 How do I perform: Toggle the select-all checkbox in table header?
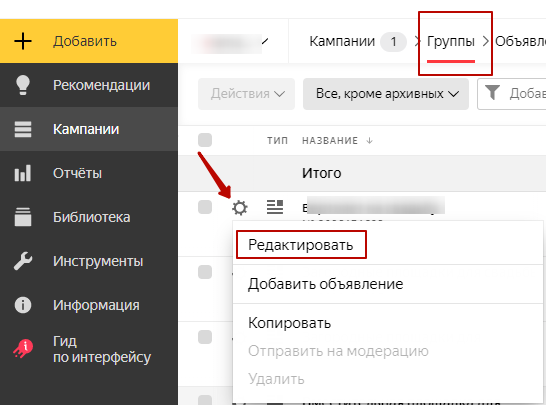click(x=205, y=140)
